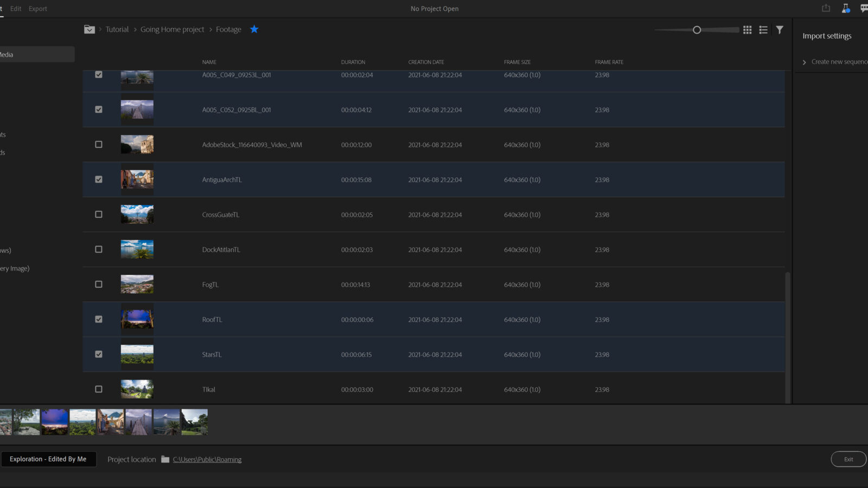Sort by DURATION column header
The image size is (868, 488).
click(x=353, y=62)
